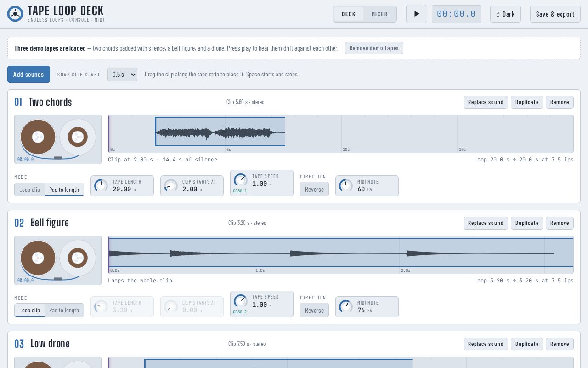This screenshot has width=588, height=368.
Task: Click Two chords Tape Length knob
Action: coord(101,186)
